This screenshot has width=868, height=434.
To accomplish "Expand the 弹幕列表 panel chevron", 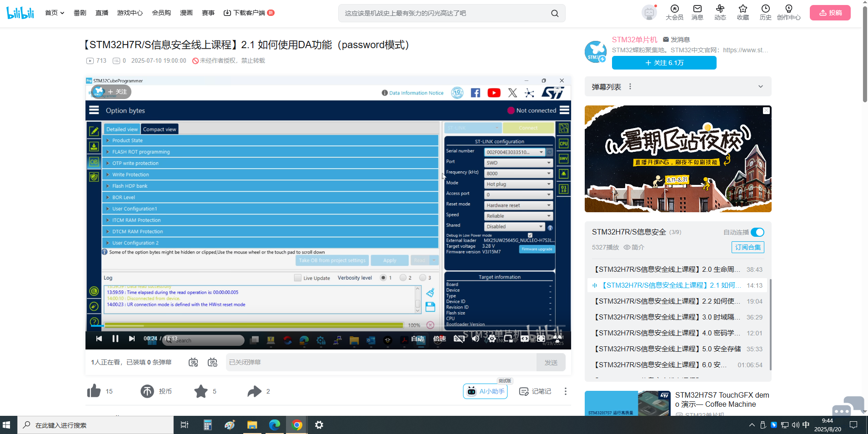I will 761,86.
